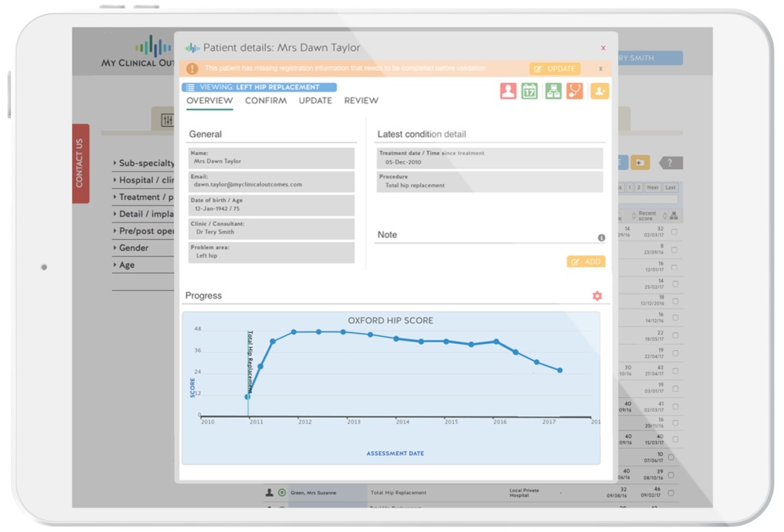Image resolution: width=784 pixels, height=532 pixels.
Task: Select the orange stethoscope icon
Action: (575, 91)
